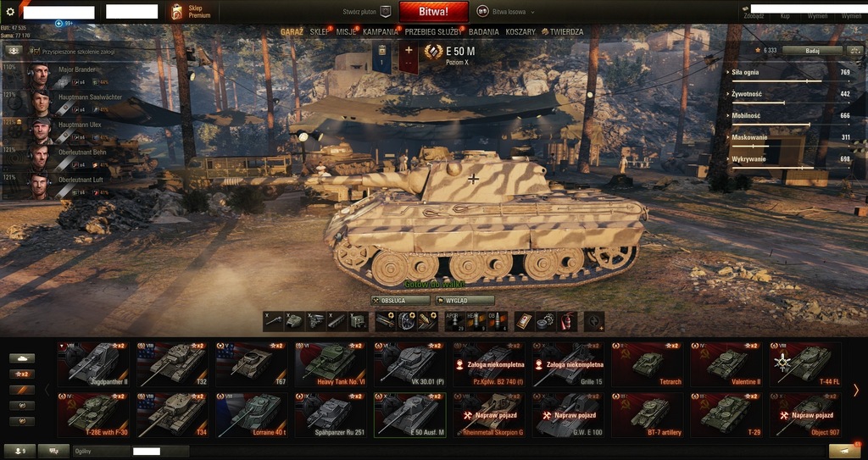Image resolution: width=868 pixels, height=460 pixels.
Task: Advance tank carousel with right arrow
Action: [856, 390]
